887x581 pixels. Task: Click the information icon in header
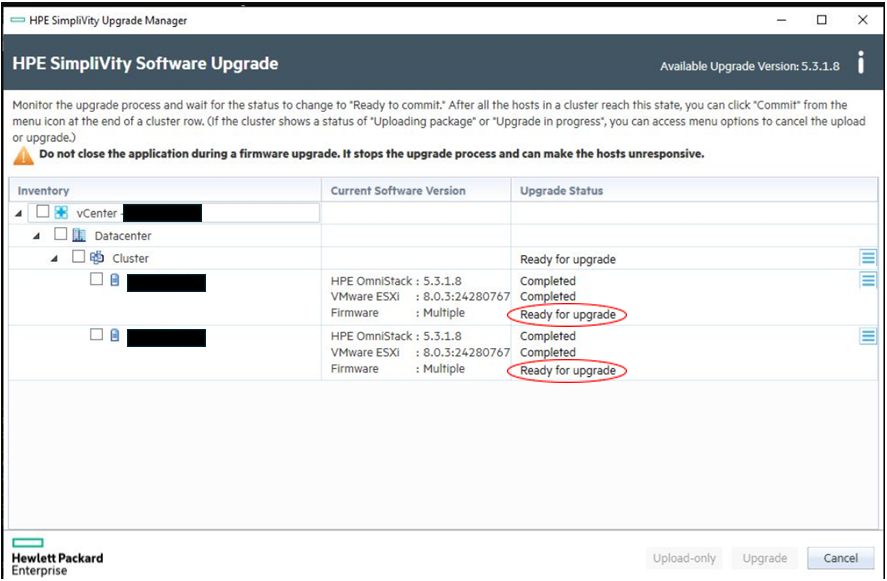(859, 63)
